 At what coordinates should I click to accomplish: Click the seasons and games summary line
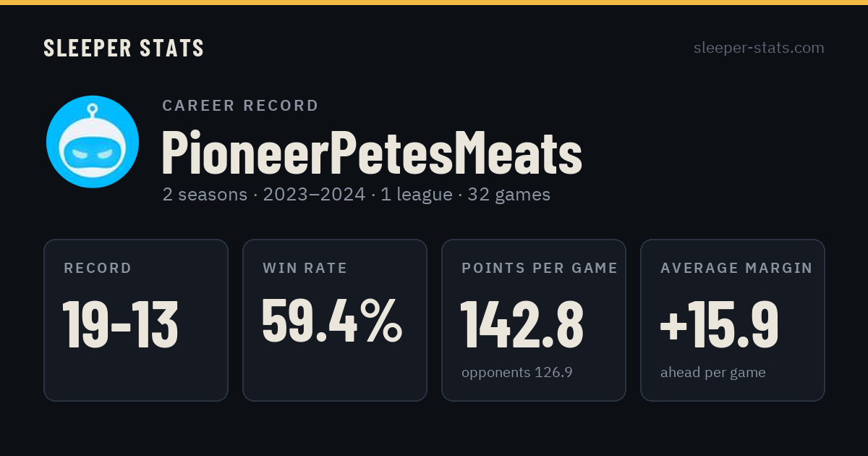coord(356,195)
